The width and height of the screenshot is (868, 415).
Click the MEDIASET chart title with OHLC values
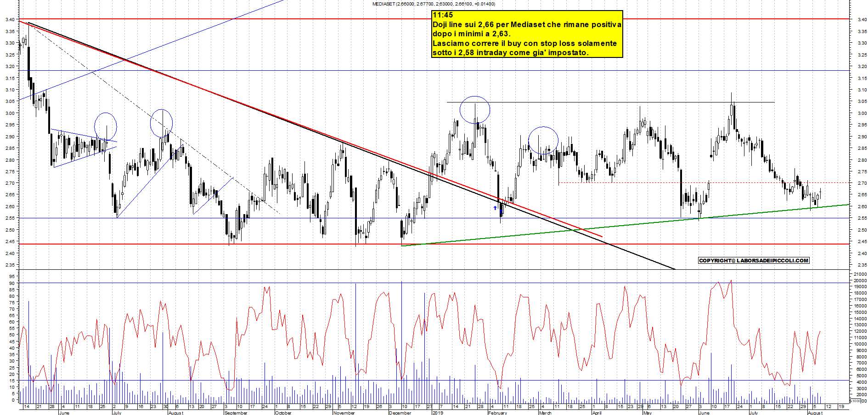(x=434, y=4)
